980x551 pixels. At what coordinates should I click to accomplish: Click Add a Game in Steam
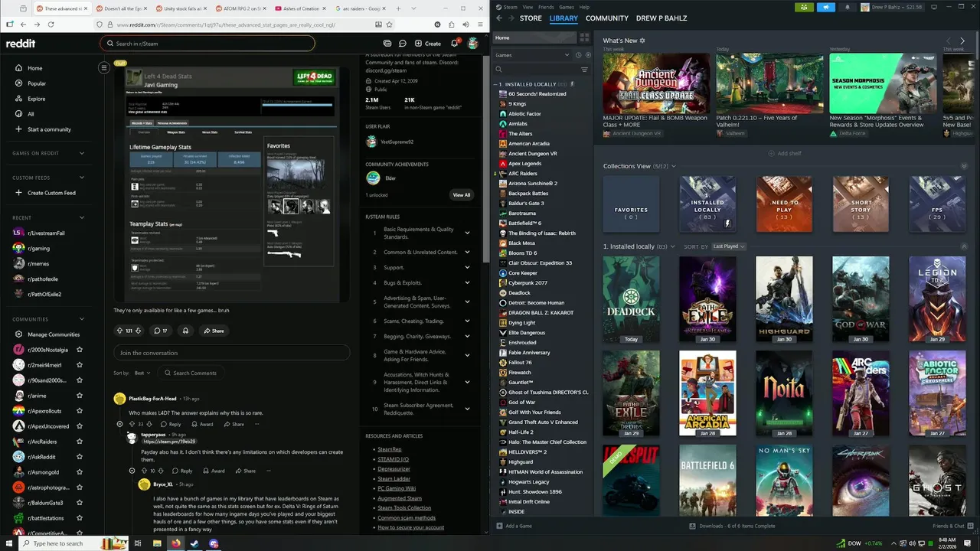coord(514,526)
